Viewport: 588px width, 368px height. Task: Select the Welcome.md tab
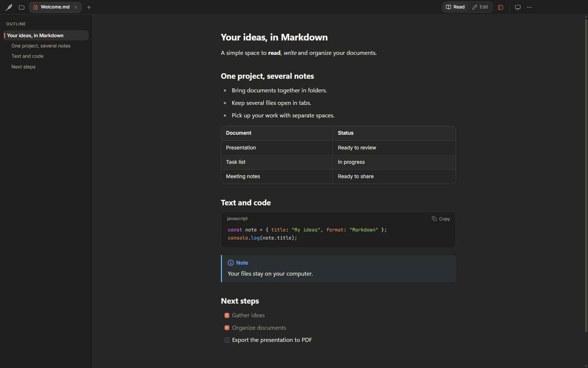[x=55, y=7]
